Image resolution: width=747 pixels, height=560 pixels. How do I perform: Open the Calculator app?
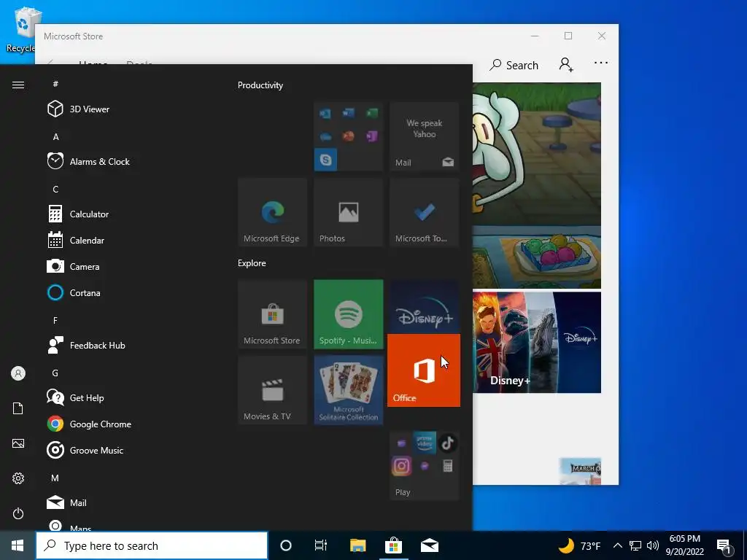pyautogui.click(x=78, y=214)
